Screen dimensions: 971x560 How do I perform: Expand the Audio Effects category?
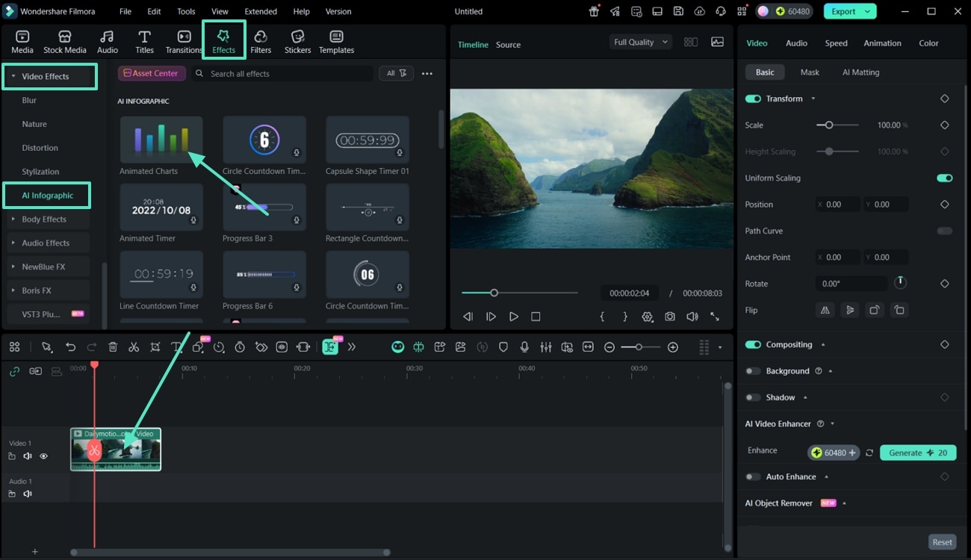[45, 243]
